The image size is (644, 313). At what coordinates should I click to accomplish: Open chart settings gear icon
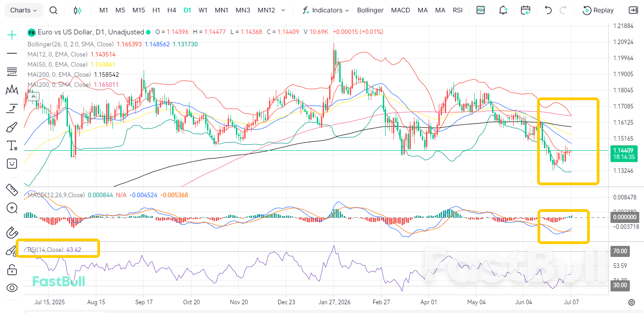click(632, 302)
